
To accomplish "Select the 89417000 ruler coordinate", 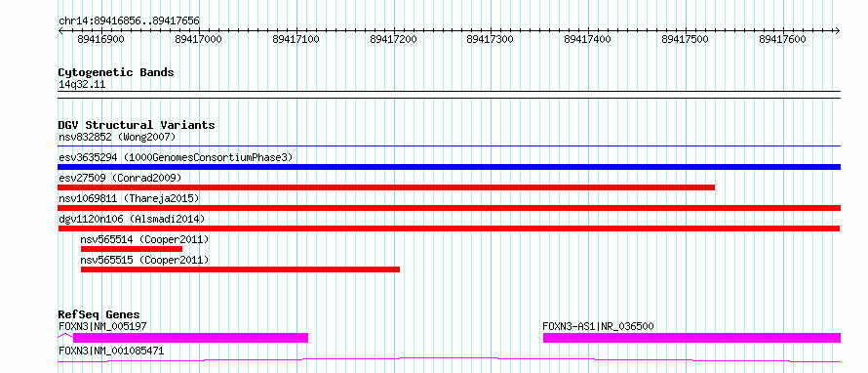I will tap(198, 39).
